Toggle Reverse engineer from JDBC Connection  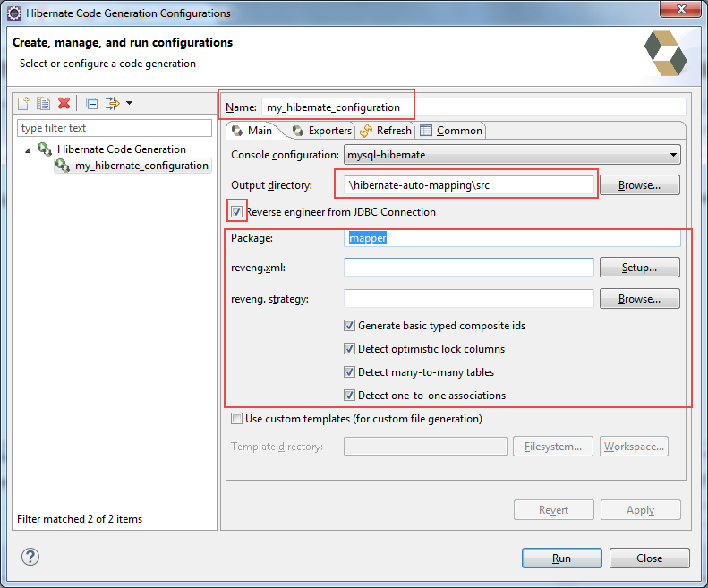point(237,212)
